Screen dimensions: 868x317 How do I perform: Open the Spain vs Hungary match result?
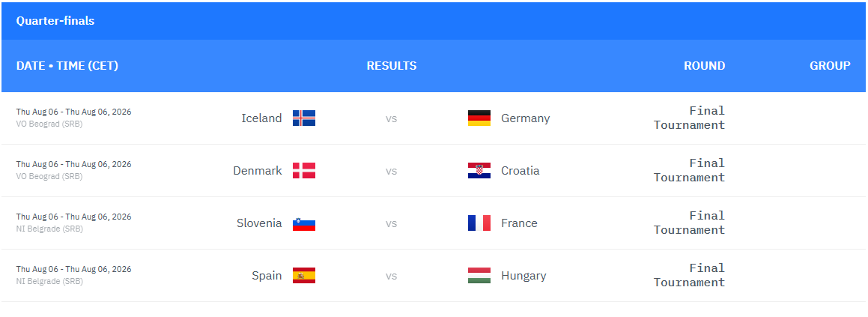click(392, 276)
